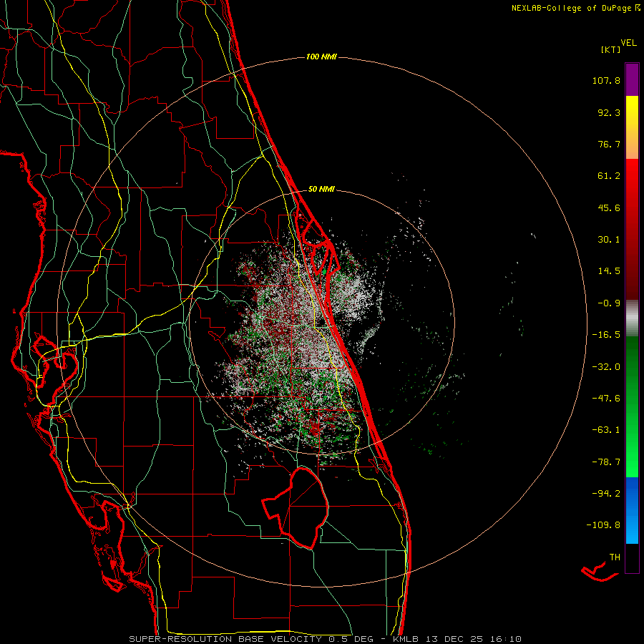Pick the blue segment of velocity legend
Image resolution: width=644 pixels, height=644 pixels.
pyautogui.click(x=632, y=510)
